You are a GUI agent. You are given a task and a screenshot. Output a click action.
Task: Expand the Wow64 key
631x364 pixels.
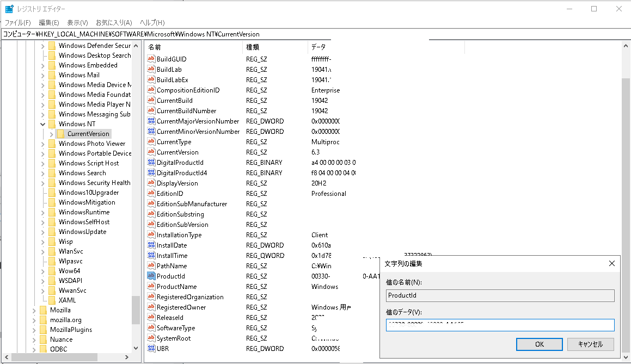pyautogui.click(x=42, y=271)
